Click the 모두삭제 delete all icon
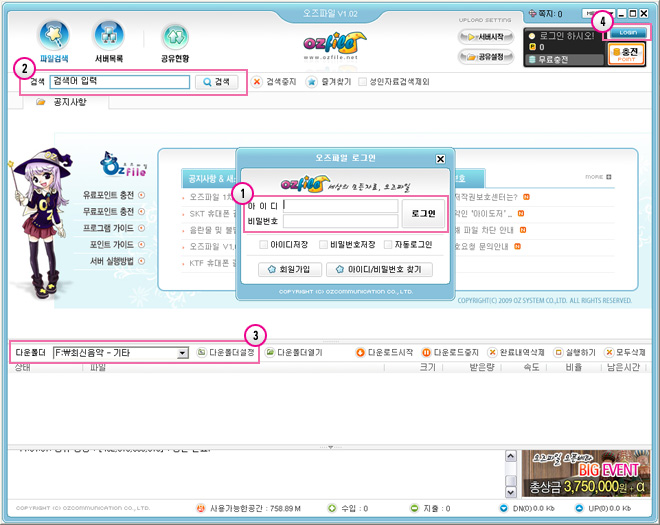The width and height of the screenshot is (660, 525). click(608, 352)
